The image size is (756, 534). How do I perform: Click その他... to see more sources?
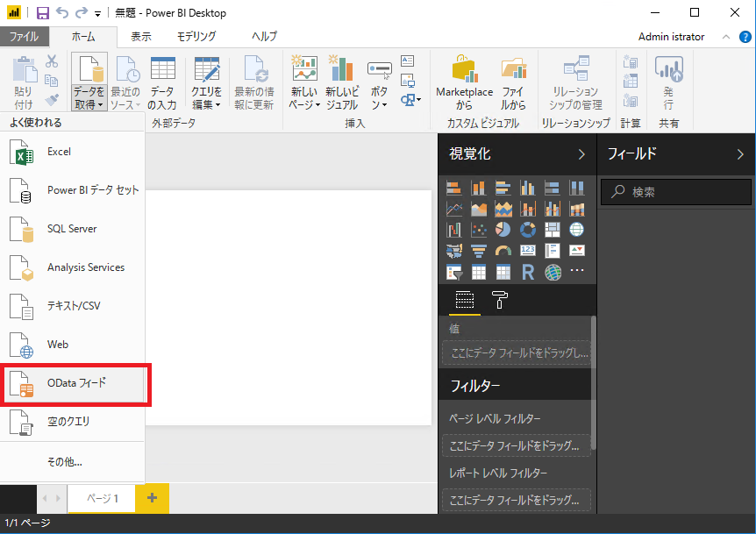pos(72,462)
